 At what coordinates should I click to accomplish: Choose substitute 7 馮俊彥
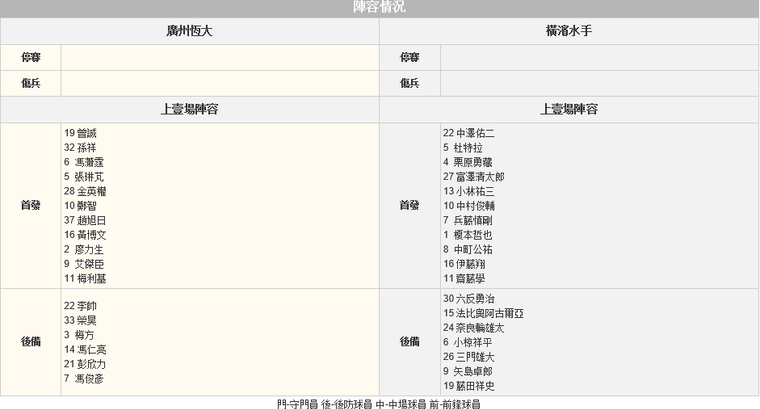click(x=84, y=378)
